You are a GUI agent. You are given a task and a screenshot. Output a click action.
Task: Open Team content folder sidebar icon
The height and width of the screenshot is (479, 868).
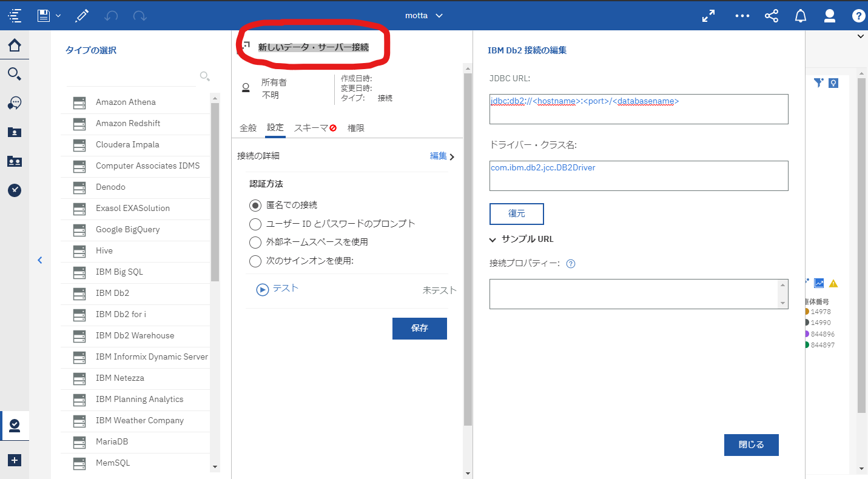pos(15,161)
